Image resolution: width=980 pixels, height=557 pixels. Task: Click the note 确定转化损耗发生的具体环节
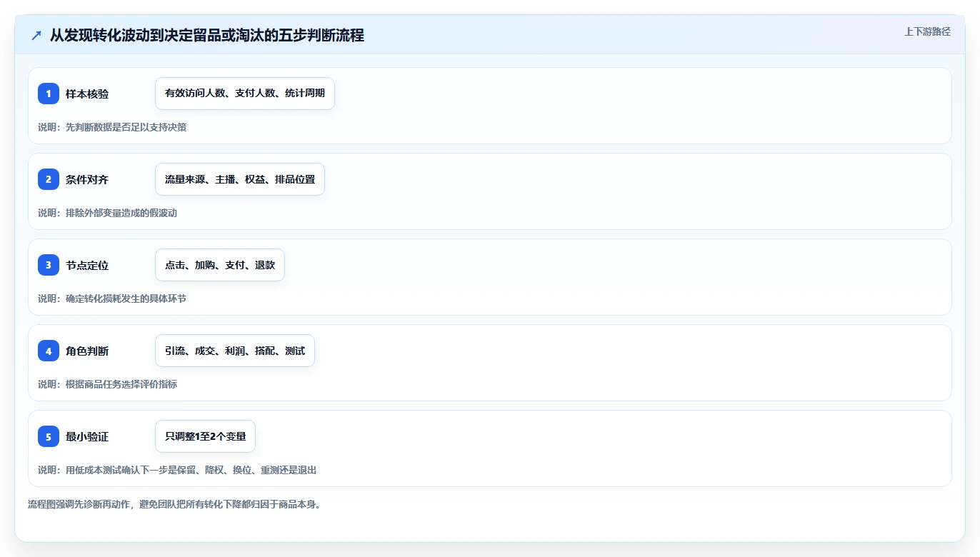[x=112, y=298]
